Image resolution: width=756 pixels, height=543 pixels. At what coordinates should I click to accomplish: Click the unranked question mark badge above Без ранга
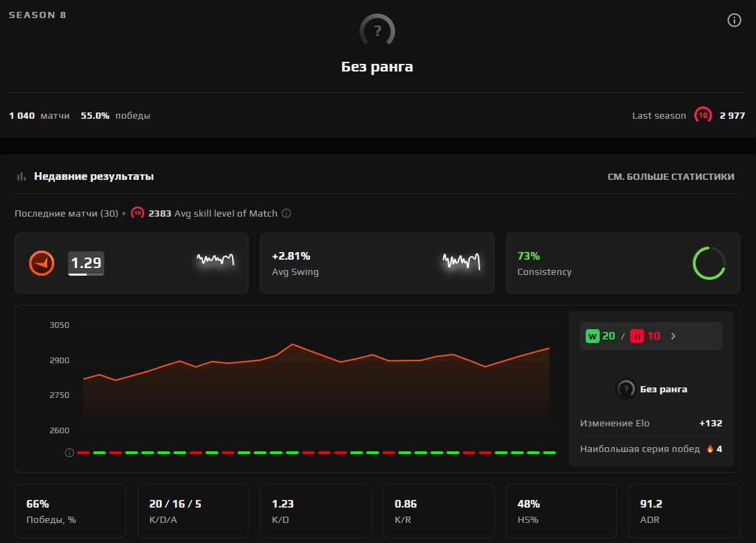pos(377,31)
